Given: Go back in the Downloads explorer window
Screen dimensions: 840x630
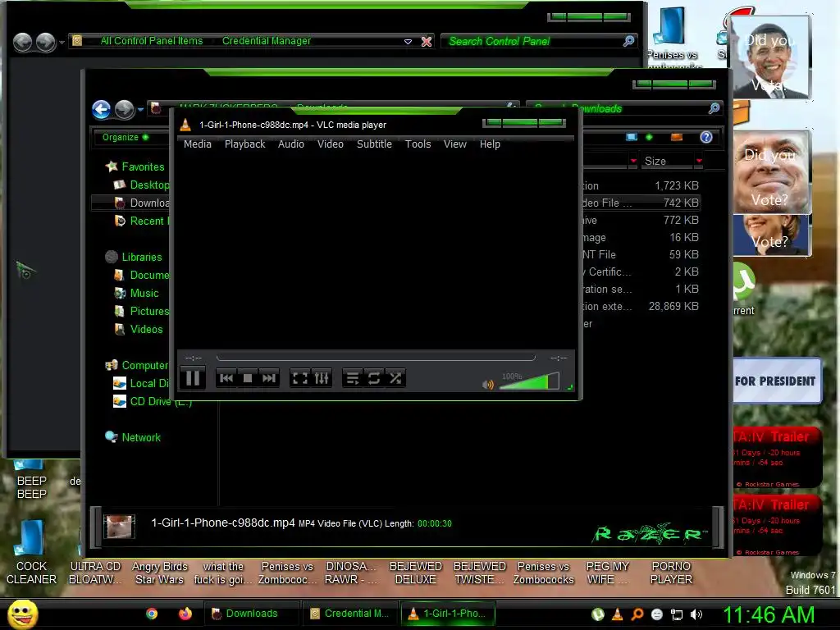Looking at the screenshot, I should 101,109.
